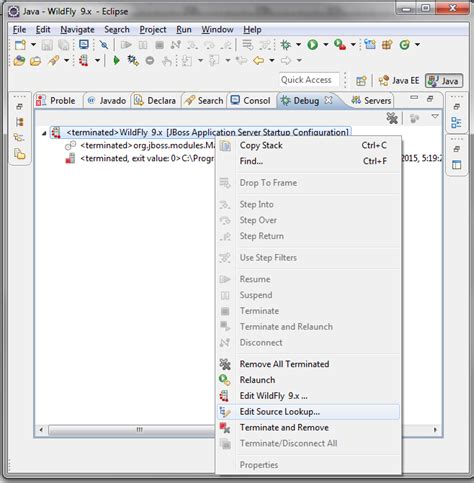The image size is (474, 483).
Task: Maximize the Debug view panel
Action: (x=430, y=98)
